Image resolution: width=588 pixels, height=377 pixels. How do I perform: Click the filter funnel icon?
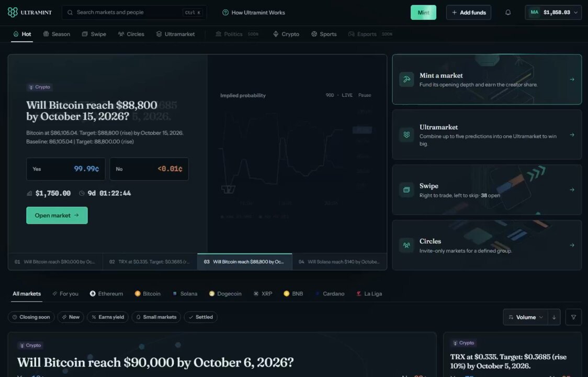(573, 317)
